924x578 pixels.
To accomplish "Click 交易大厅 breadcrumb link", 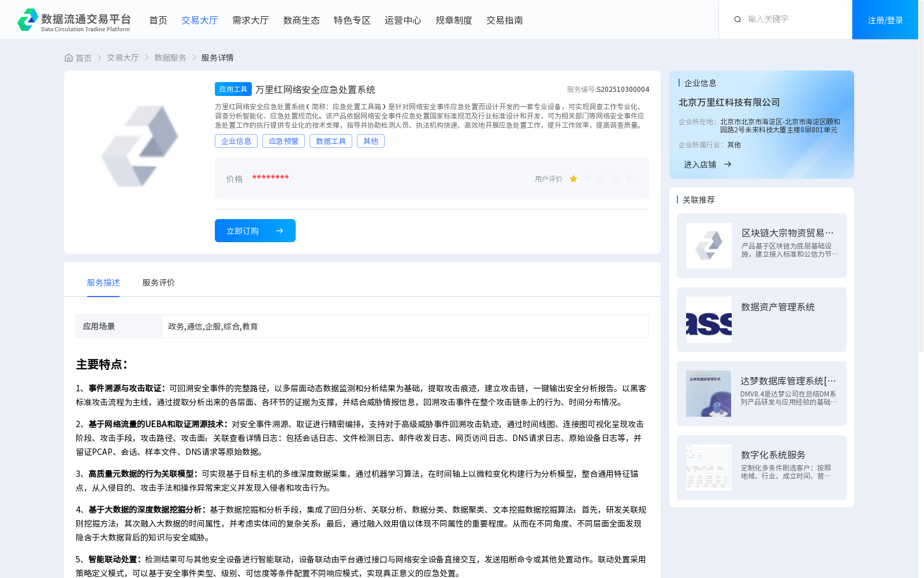I will click(x=123, y=58).
